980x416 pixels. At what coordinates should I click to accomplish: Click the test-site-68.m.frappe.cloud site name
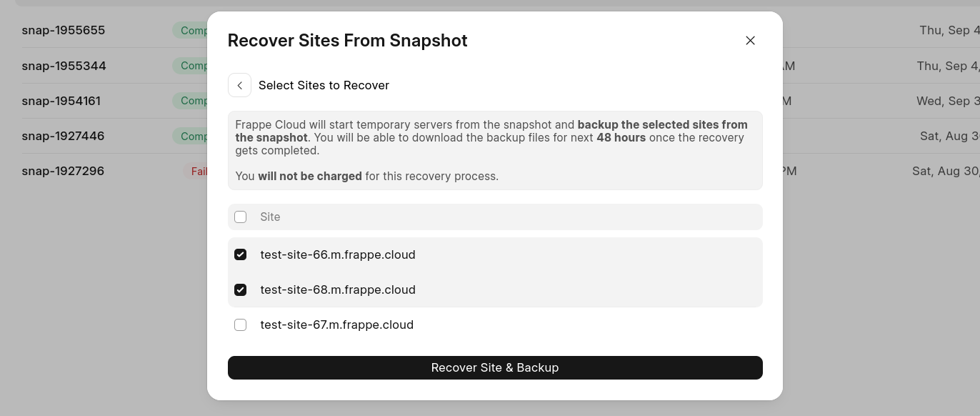click(337, 289)
